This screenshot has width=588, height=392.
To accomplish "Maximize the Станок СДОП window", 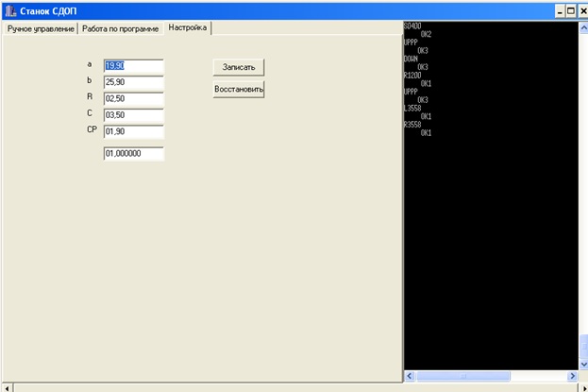I will (x=571, y=11).
